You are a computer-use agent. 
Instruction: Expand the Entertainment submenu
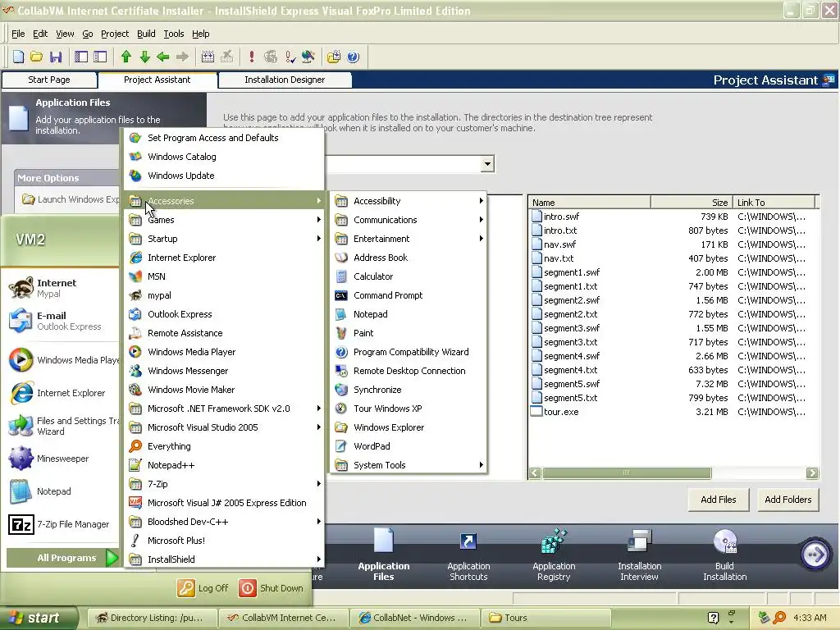click(408, 239)
